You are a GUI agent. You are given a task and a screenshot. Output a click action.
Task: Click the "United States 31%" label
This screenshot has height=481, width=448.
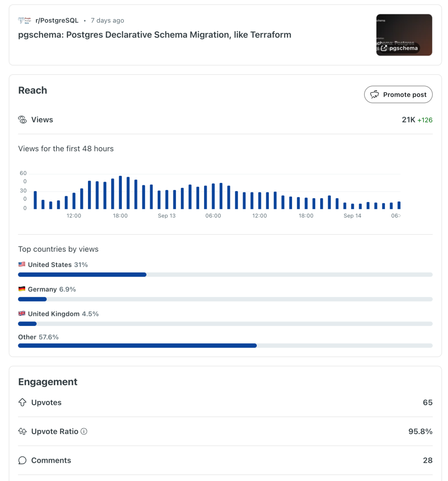(x=58, y=265)
